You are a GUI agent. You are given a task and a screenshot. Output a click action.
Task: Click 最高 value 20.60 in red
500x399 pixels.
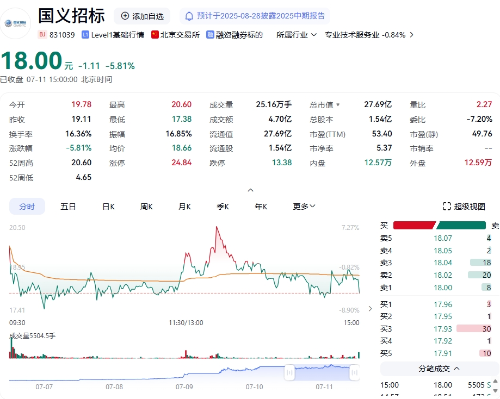pos(181,104)
